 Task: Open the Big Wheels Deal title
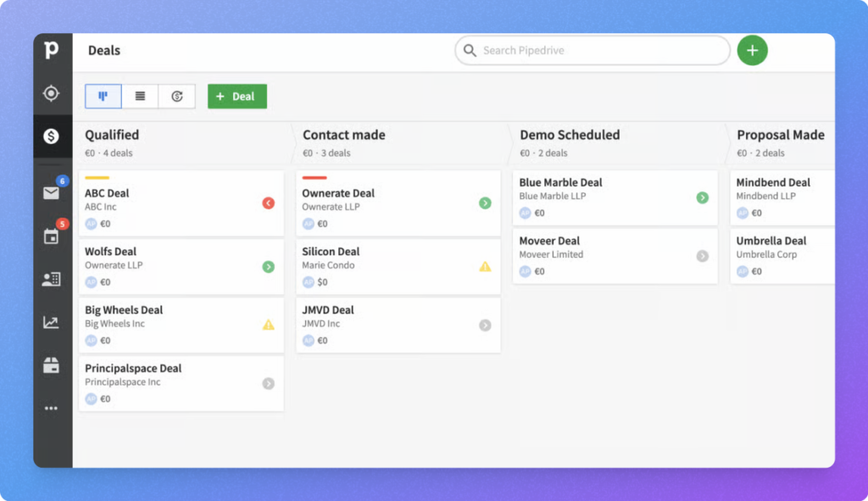[124, 310]
